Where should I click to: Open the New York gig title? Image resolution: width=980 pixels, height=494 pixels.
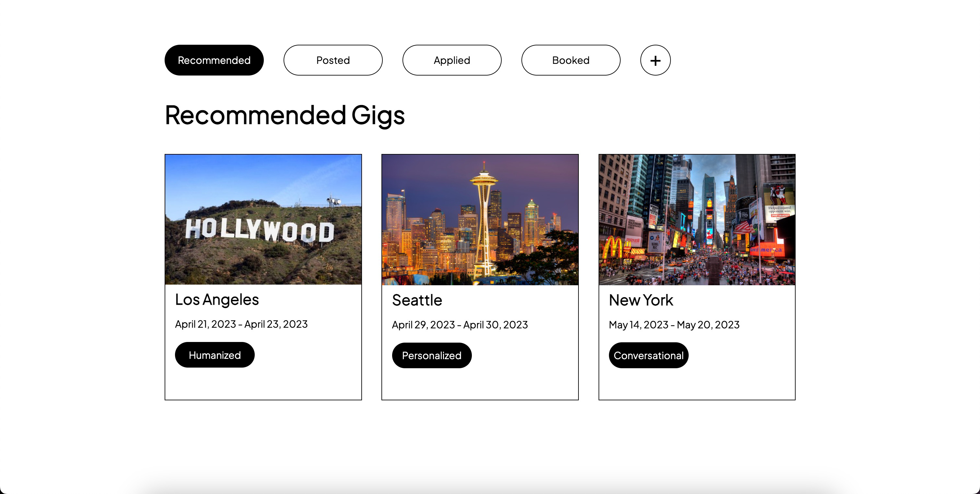point(641,300)
